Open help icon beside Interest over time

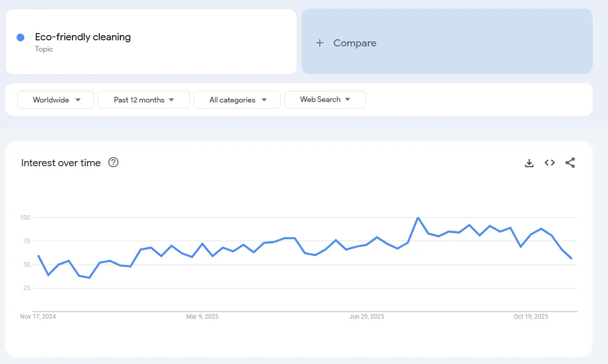pos(113,163)
